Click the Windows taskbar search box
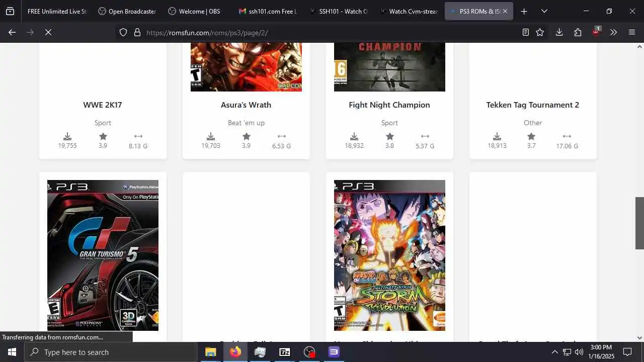 (111, 352)
